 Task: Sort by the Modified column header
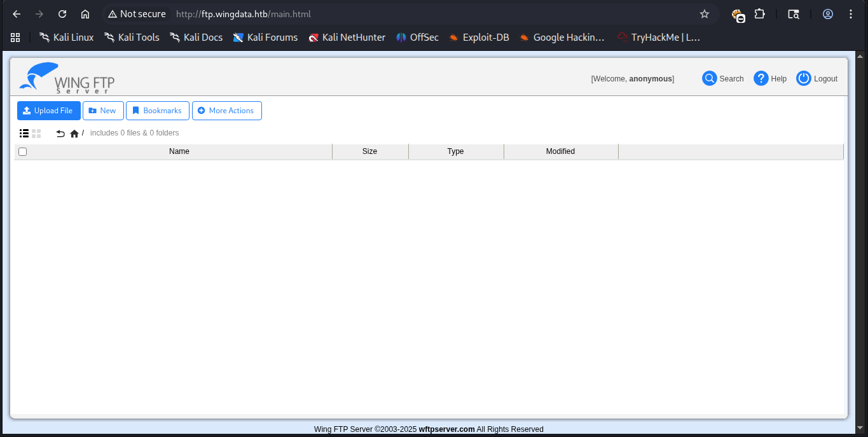click(561, 151)
